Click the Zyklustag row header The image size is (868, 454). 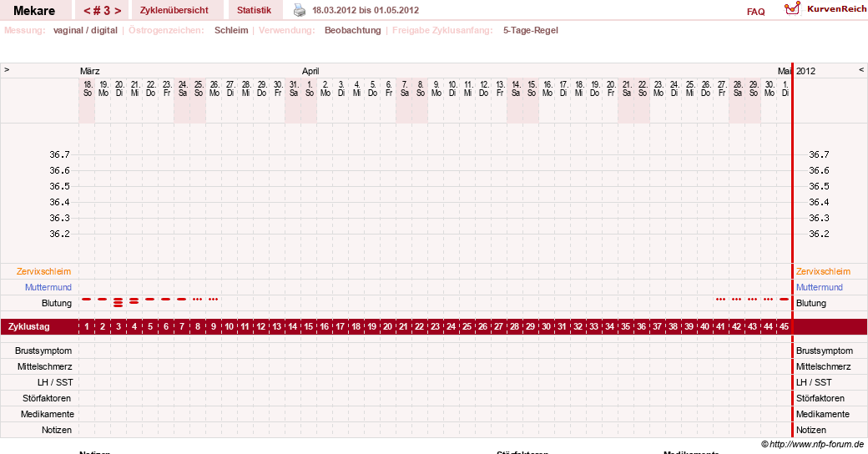click(28, 326)
